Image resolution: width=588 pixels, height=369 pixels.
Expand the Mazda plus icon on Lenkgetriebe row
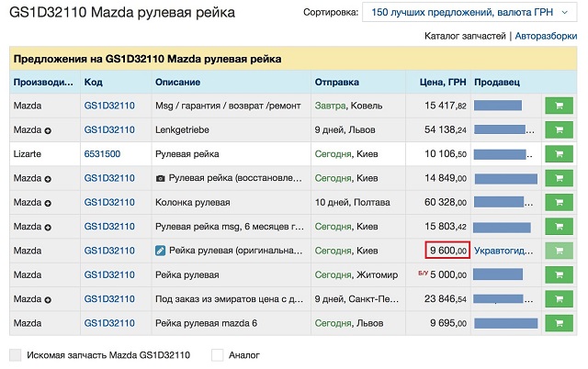pyautogui.click(x=48, y=131)
